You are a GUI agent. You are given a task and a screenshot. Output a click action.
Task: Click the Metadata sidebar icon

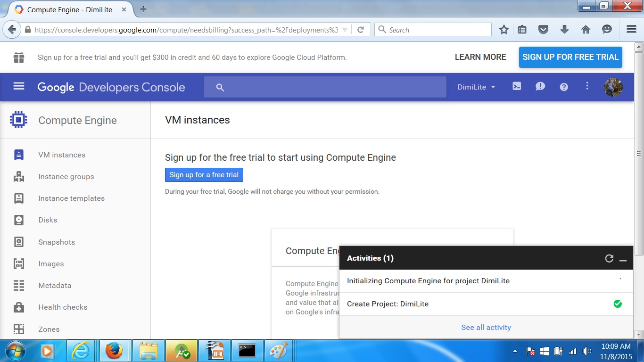click(x=19, y=285)
